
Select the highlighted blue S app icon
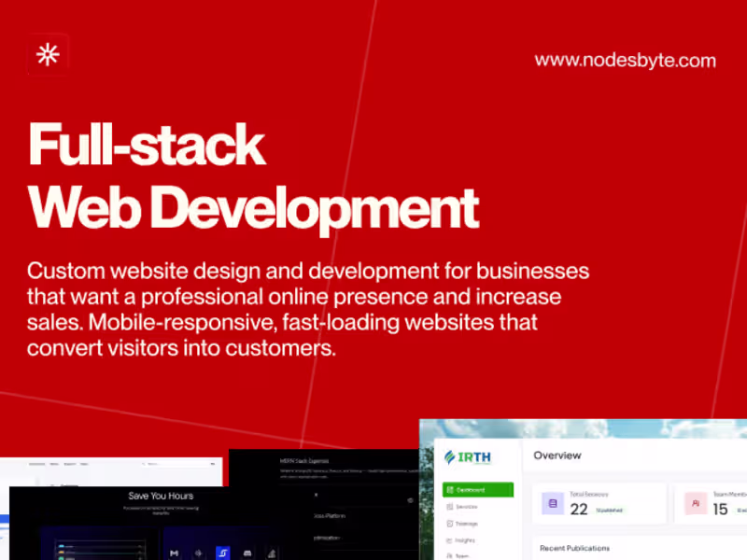(221, 551)
